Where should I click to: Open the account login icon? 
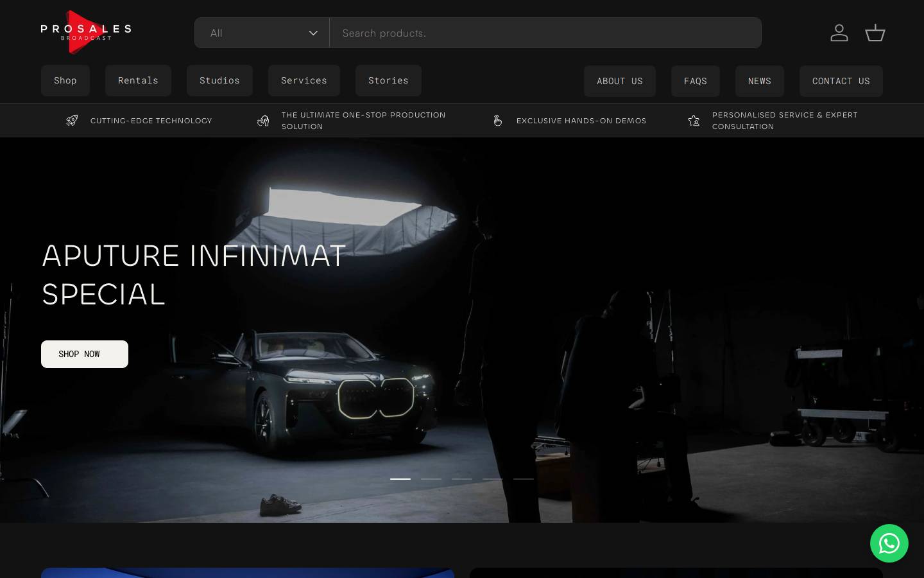tap(839, 33)
